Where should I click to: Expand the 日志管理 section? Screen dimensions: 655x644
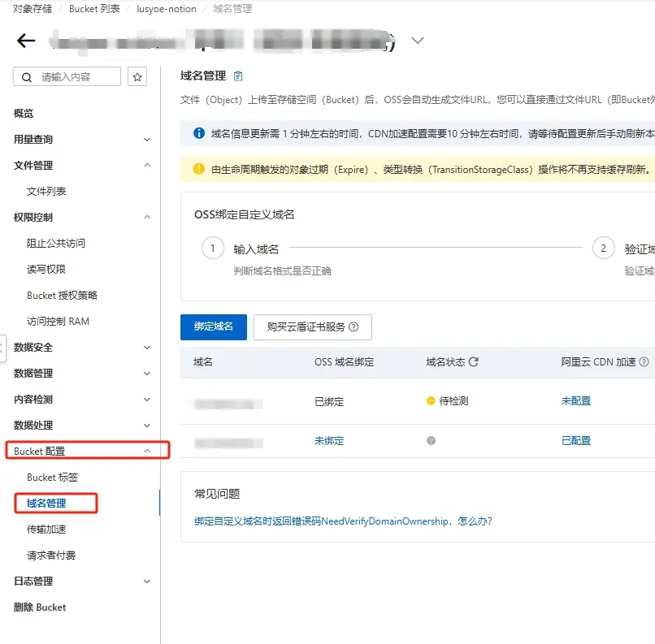coord(147,581)
